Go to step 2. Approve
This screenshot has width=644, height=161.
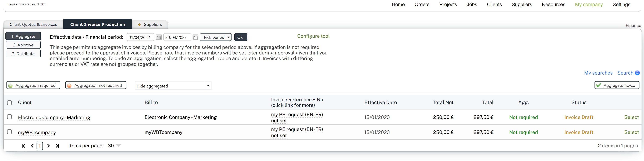coord(23,45)
